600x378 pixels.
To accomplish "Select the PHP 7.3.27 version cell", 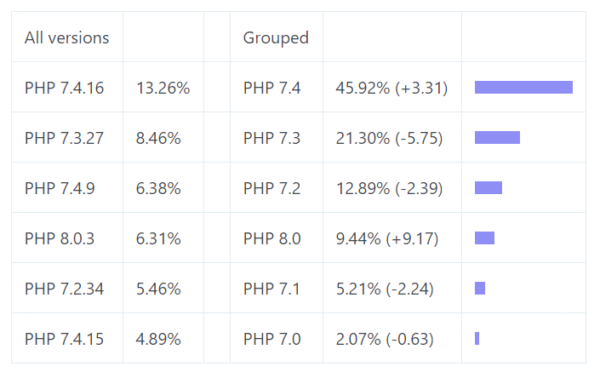I will tap(64, 138).
